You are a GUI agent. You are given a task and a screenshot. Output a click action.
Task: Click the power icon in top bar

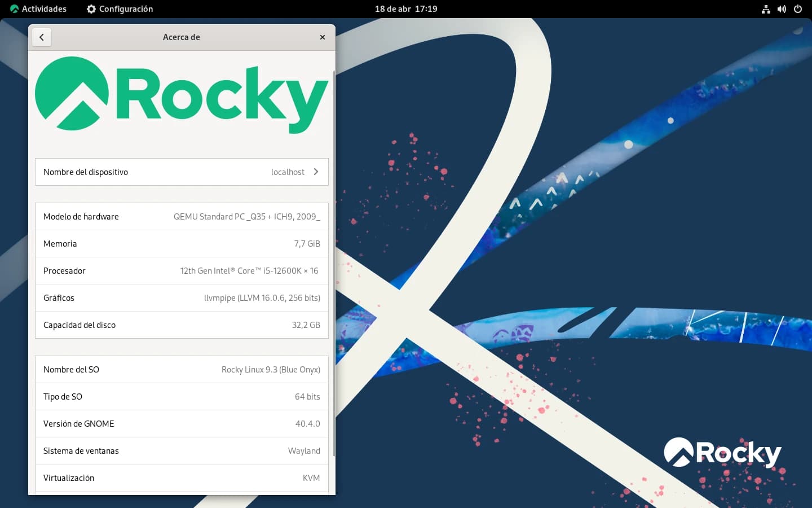click(x=798, y=9)
